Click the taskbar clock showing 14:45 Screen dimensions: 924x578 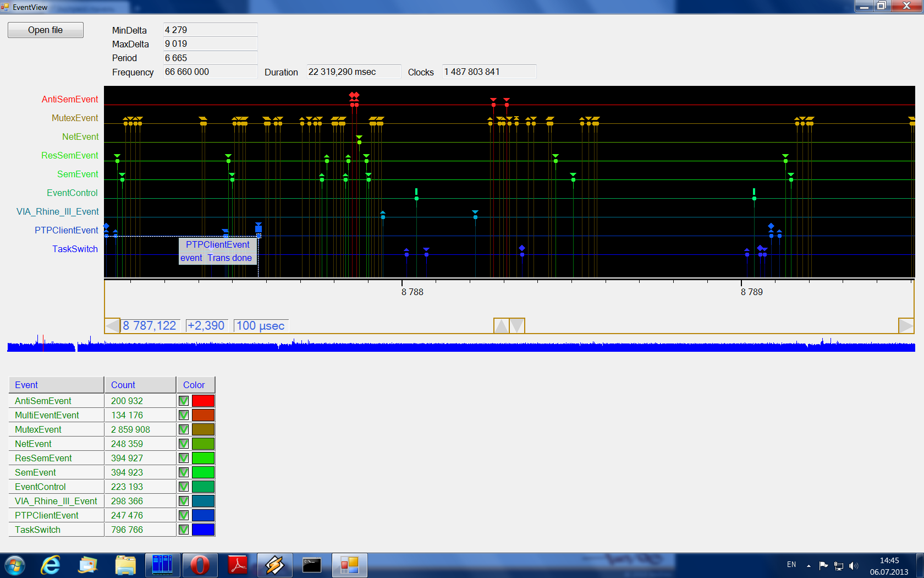pyautogui.click(x=889, y=566)
